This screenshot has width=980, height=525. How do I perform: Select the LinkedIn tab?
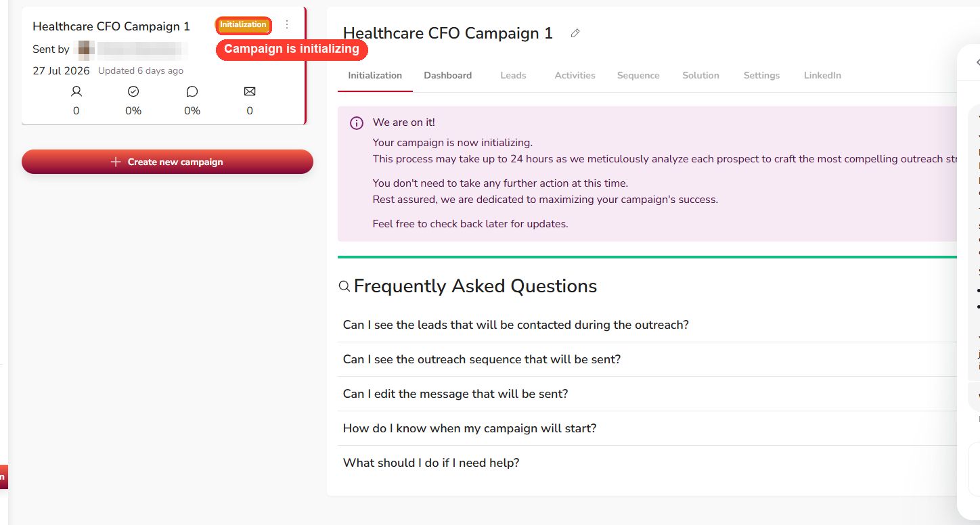tap(822, 75)
